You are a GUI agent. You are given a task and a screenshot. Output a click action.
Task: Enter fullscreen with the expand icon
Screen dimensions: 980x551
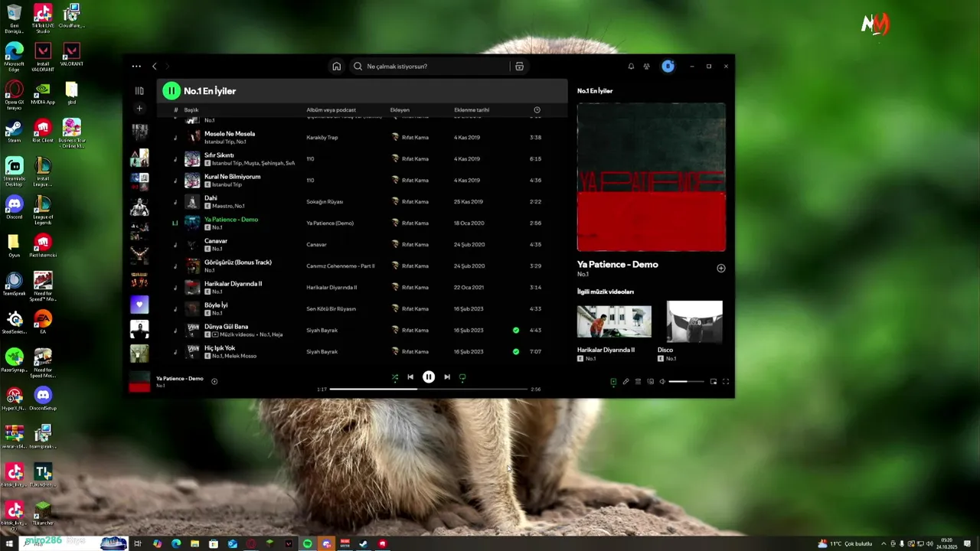[x=726, y=381]
